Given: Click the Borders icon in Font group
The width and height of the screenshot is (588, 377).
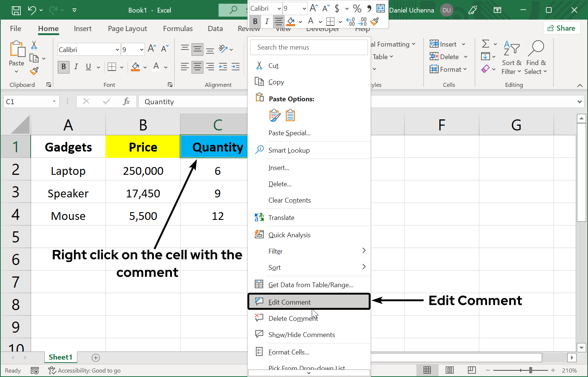Looking at the screenshot, I should (x=112, y=67).
